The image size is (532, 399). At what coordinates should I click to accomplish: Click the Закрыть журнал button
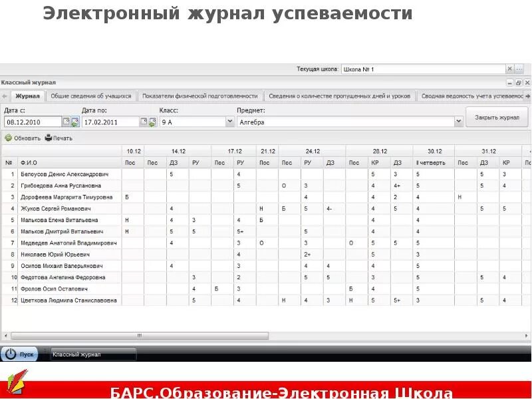(497, 118)
